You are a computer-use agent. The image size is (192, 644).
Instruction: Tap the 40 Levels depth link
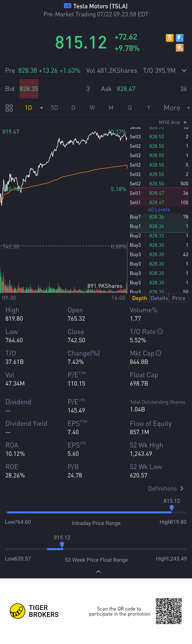pos(159,209)
